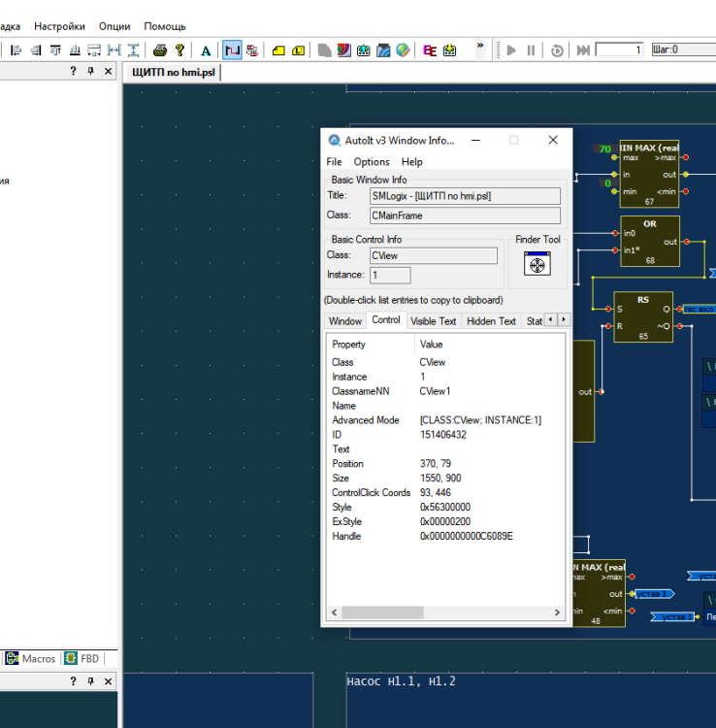The image size is (716, 728).
Task: Click the align top edges toolbar icon
Action: (55, 50)
